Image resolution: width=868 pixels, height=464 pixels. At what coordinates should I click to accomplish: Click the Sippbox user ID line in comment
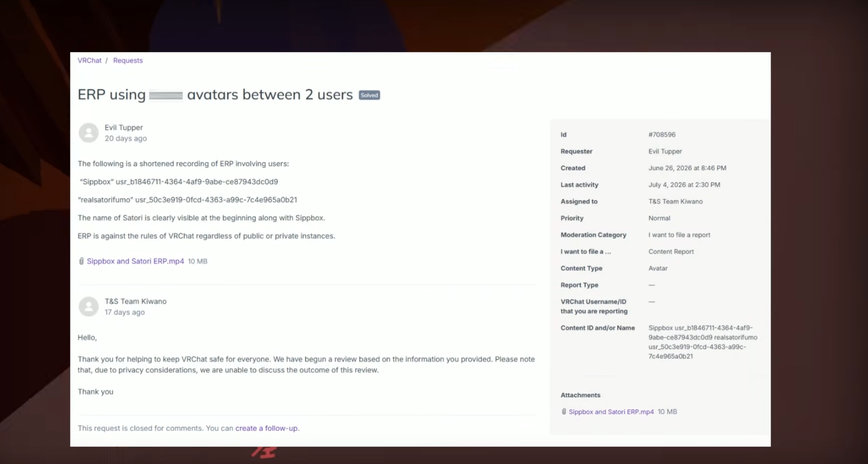(x=179, y=182)
